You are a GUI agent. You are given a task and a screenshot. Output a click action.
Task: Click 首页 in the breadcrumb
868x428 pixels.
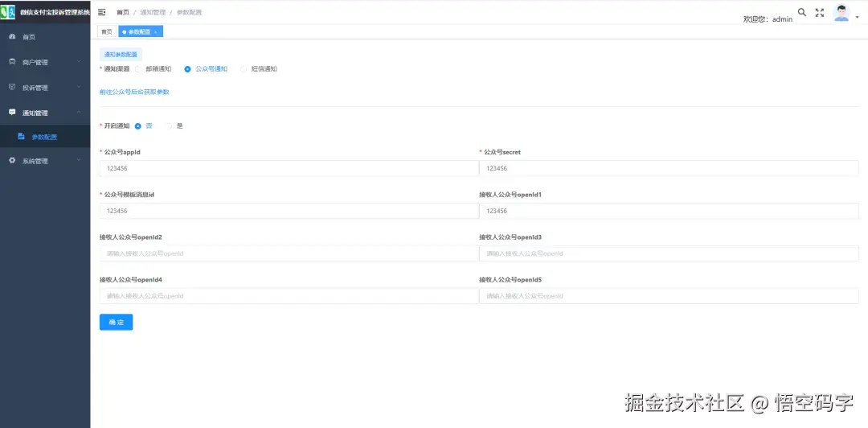pyautogui.click(x=123, y=12)
